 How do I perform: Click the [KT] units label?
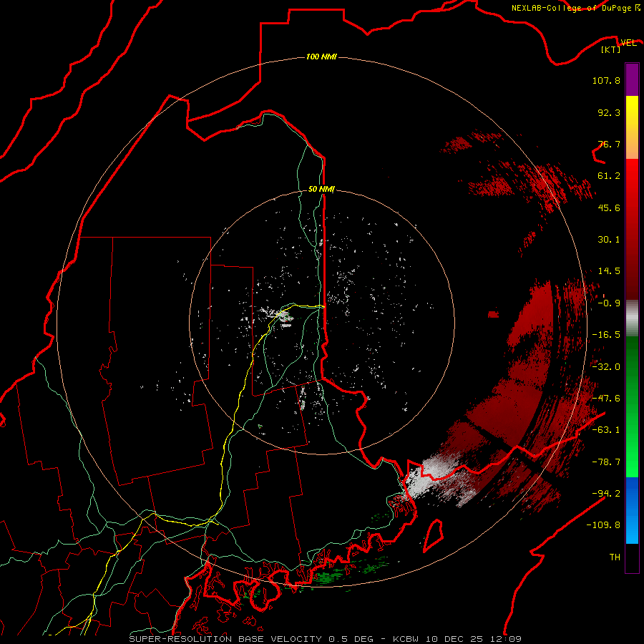(611, 49)
